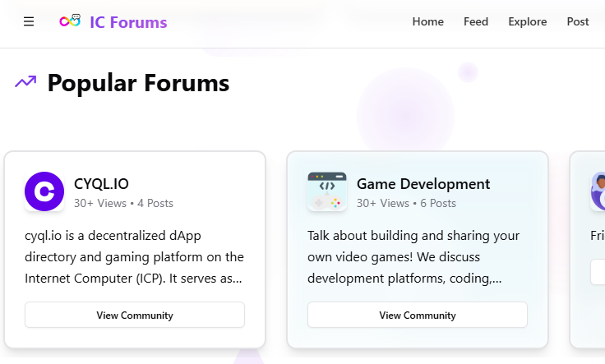Viewport: 605px width, 364px height.
Task: Click the CYQL.IO forum name
Action: coord(101,184)
